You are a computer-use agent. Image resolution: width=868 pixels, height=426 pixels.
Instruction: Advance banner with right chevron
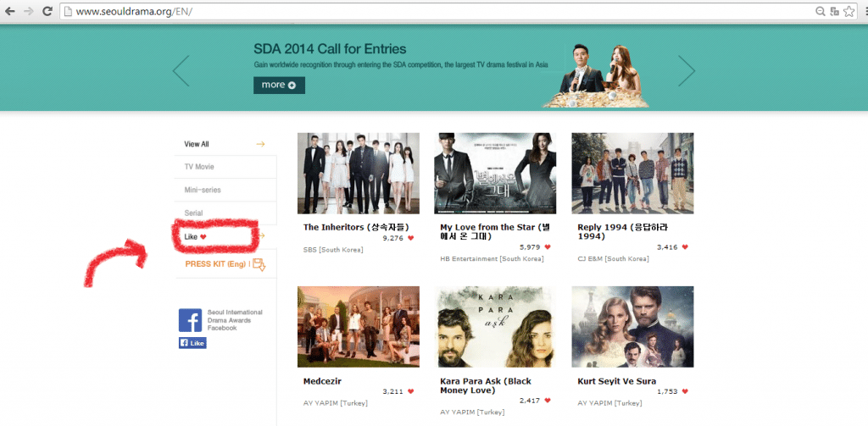(x=687, y=70)
